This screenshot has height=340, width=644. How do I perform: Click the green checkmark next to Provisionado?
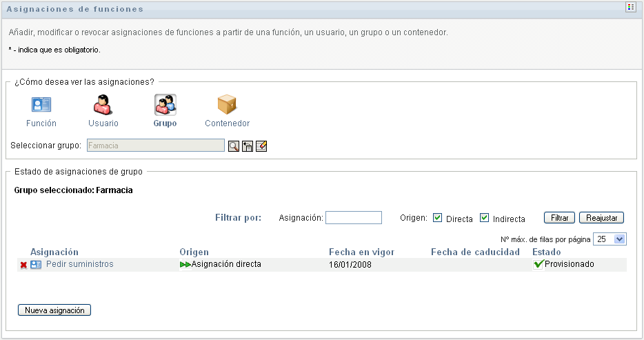pos(539,264)
